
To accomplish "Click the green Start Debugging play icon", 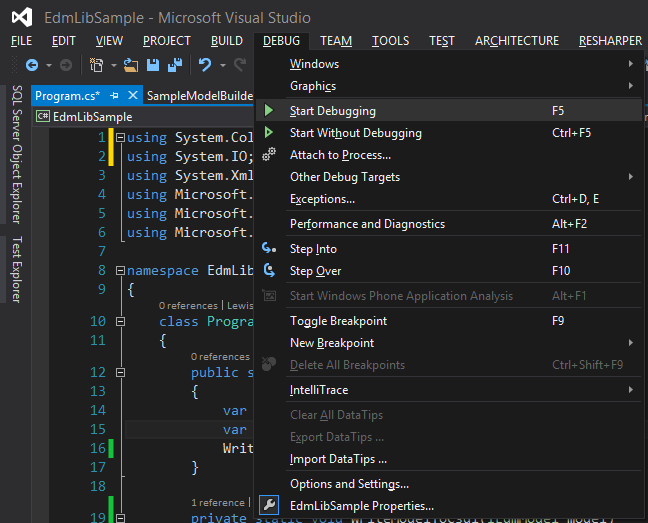I will 269,110.
